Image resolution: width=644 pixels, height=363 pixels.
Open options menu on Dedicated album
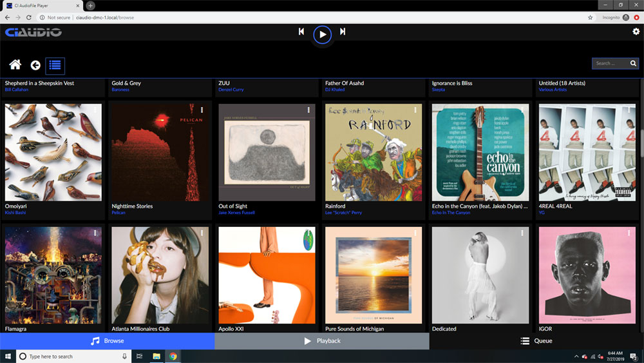[x=522, y=233]
